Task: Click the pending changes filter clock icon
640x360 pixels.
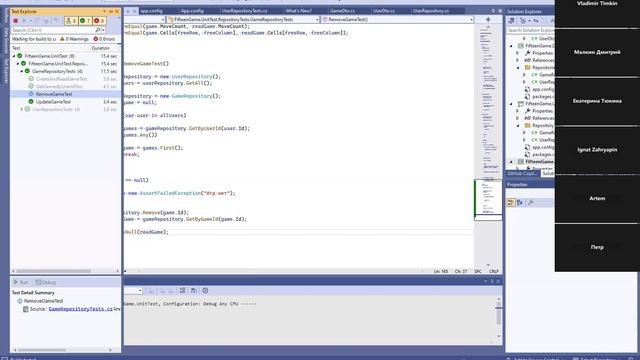Action: coord(523,20)
